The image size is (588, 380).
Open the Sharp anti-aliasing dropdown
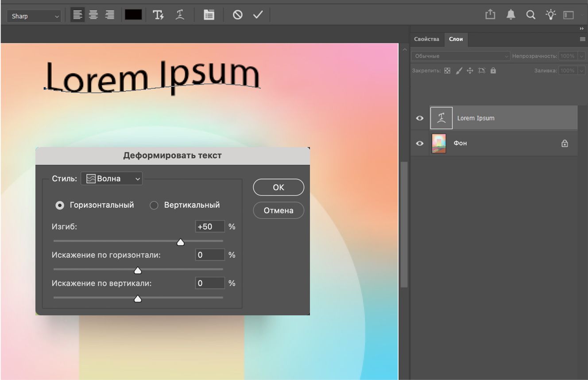(x=34, y=16)
